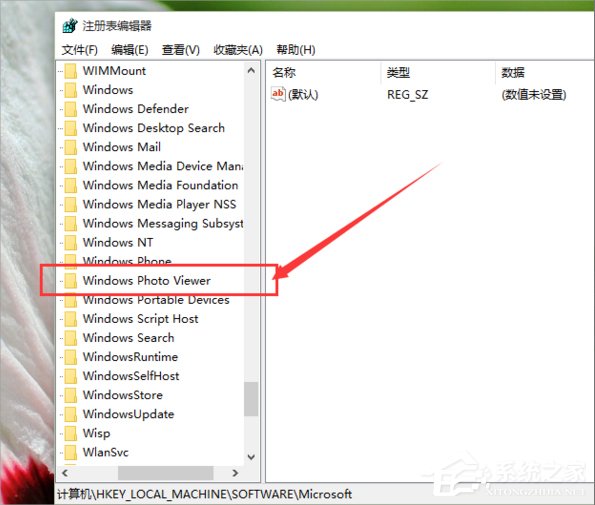Screen dimensions: 595x505
Task: Select the Windows Desktop Search key
Action: pos(154,128)
